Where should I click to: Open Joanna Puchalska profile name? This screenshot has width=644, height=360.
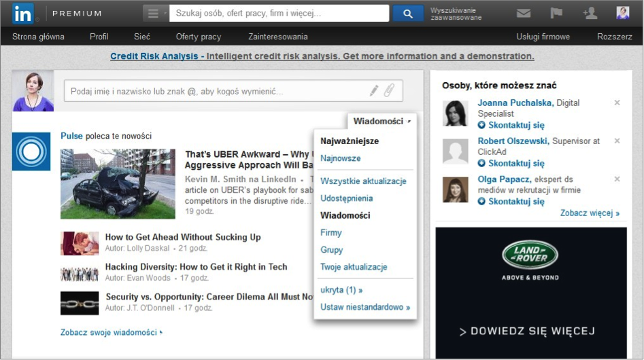tap(515, 103)
